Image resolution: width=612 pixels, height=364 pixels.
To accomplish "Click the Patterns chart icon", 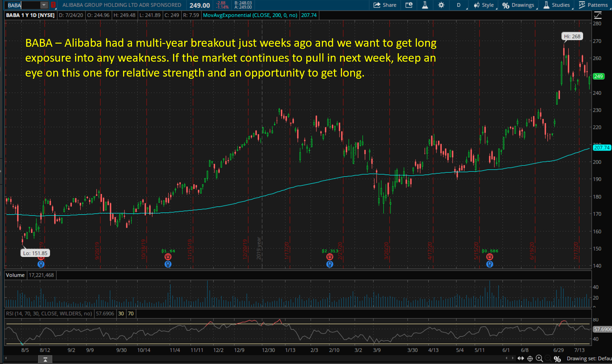I will tap(582, 5).
